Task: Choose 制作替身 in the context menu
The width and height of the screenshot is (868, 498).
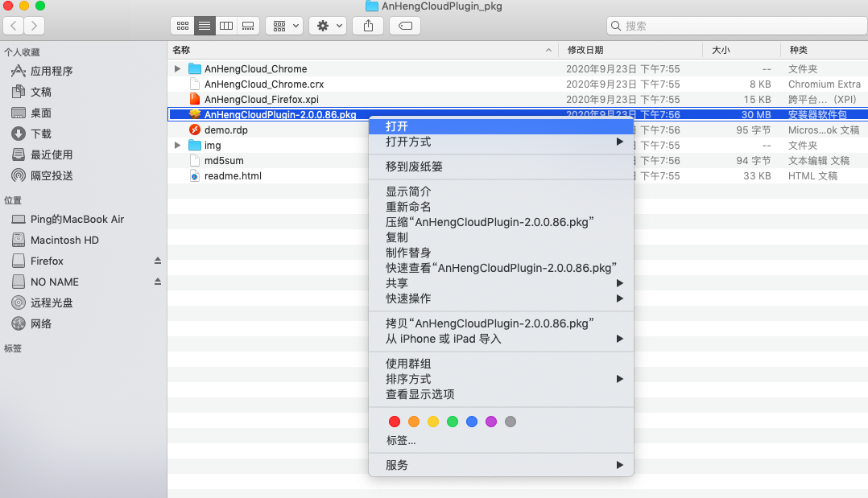Action: tap(501, 253)
